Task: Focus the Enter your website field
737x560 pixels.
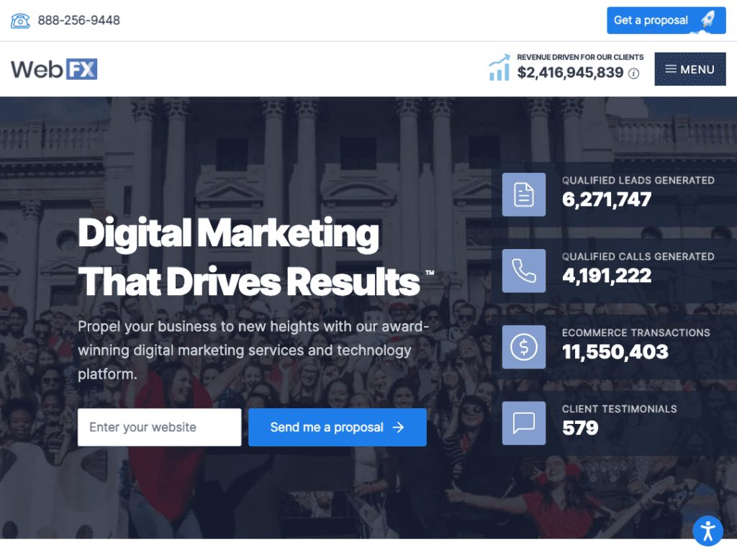Action: point(159,427)
